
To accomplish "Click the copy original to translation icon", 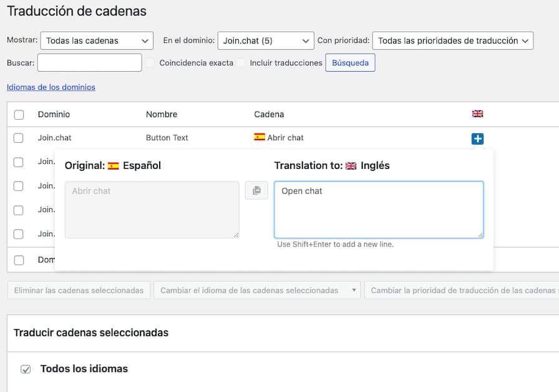I will 256,191.
